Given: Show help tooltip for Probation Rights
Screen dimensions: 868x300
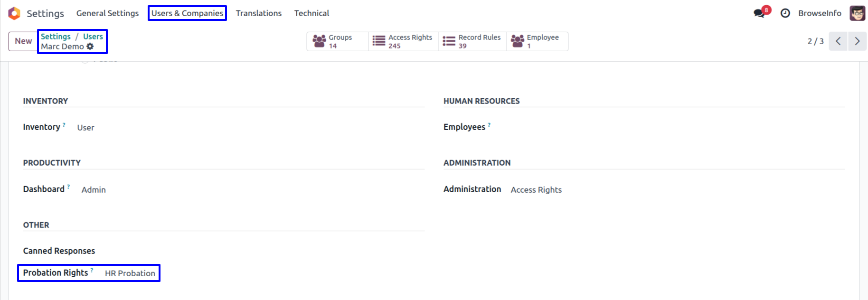Looking at the screenshot, I should point(92,270).
